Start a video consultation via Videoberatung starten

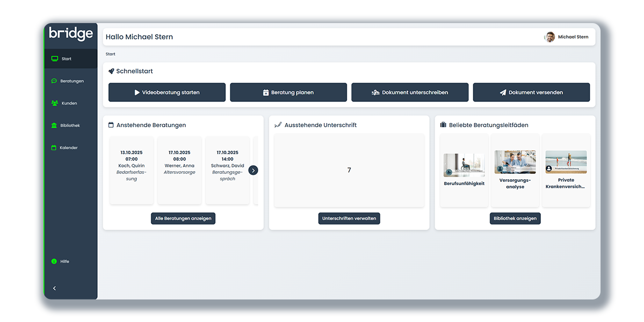[167, 92]
